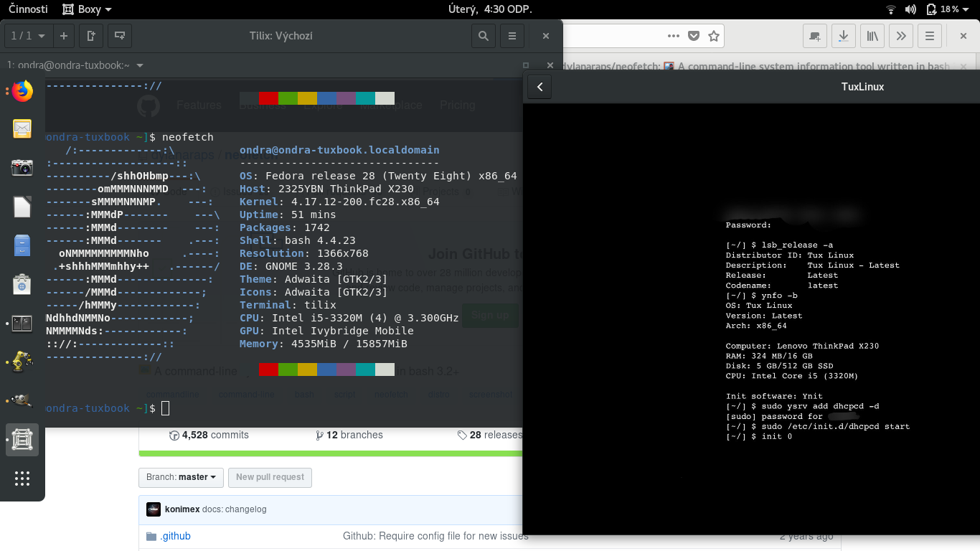Screen dimensions: 980x551
Task: Open the Tilix session switcher 1 / 1
Action: (28, 36)
